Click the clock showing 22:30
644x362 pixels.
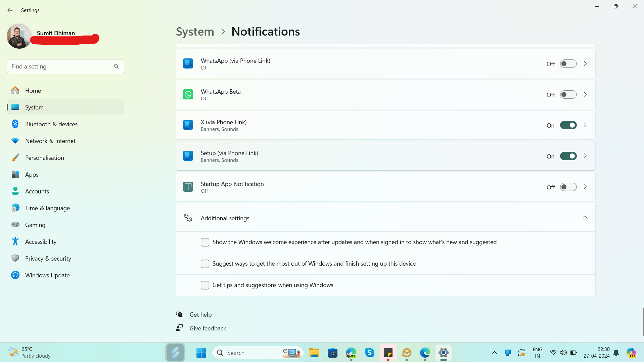pos(597,353)
